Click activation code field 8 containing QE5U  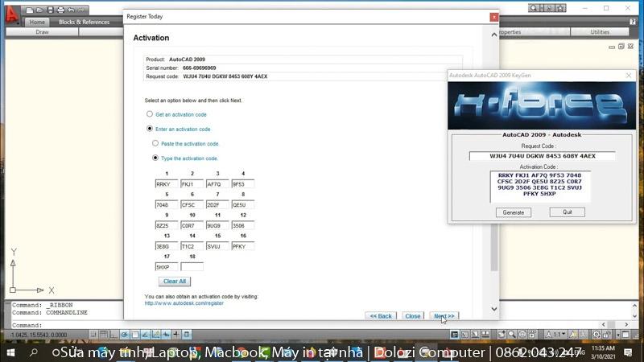coord(243,205)
